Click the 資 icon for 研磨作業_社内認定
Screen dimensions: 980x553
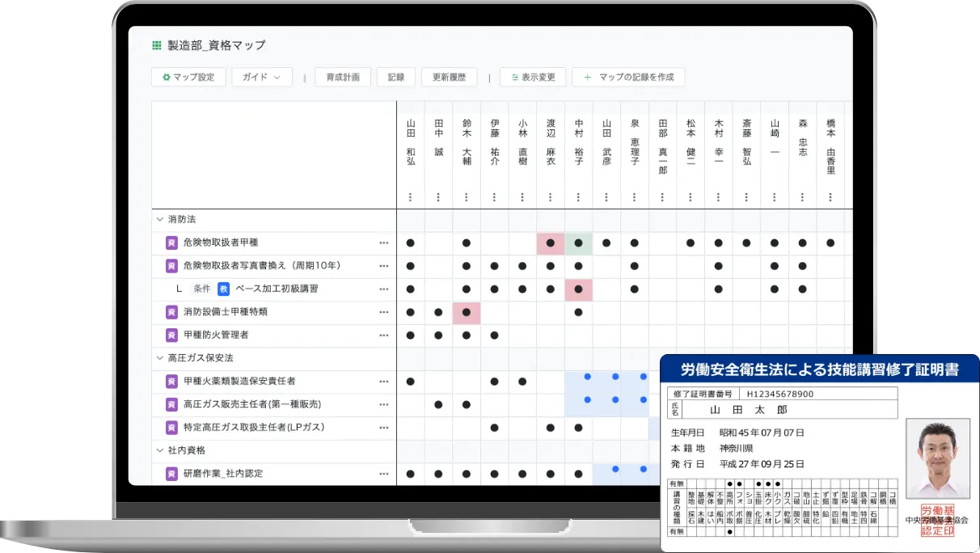coord(171,474)
